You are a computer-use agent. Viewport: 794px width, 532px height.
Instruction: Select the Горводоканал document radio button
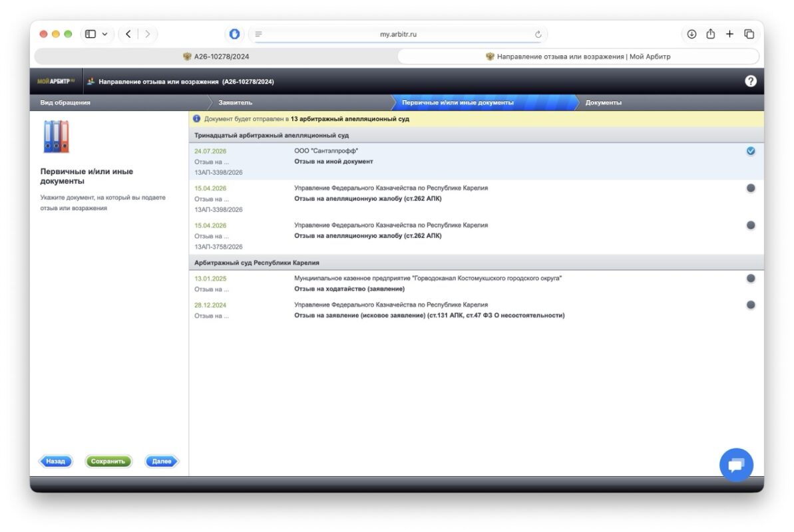(x=751, y=279)
